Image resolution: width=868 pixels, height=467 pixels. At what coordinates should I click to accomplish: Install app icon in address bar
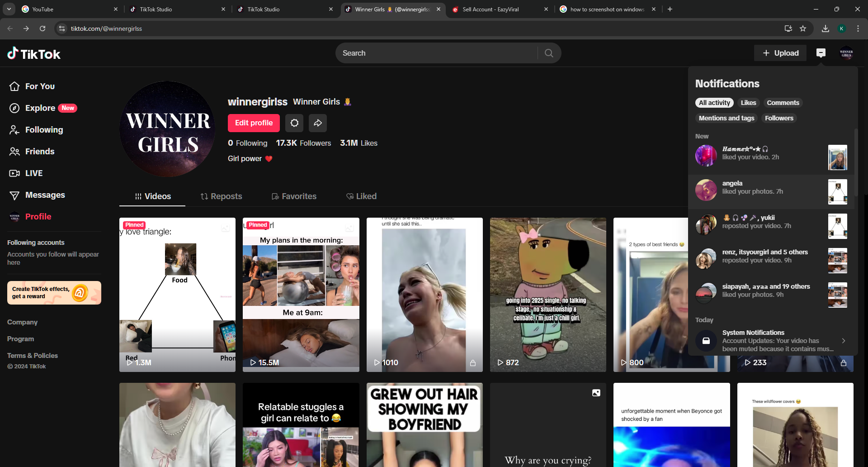pyautogui.click(x=788, y=29)
